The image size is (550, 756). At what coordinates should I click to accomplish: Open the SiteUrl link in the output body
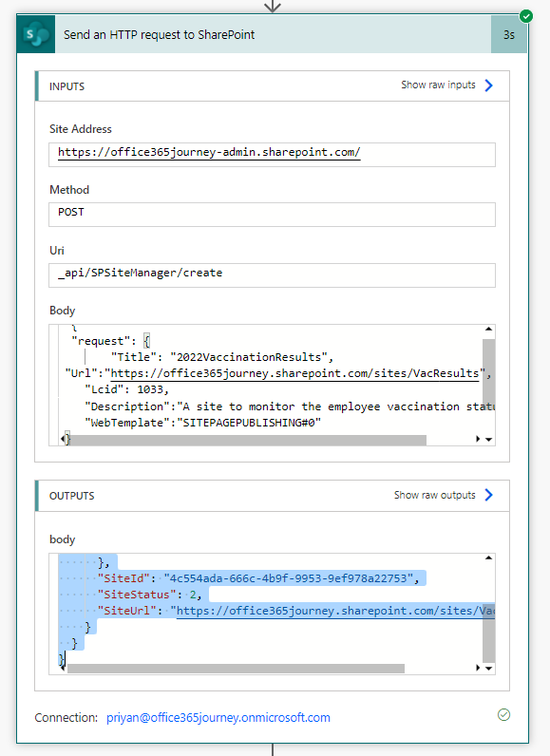[335, 611]
